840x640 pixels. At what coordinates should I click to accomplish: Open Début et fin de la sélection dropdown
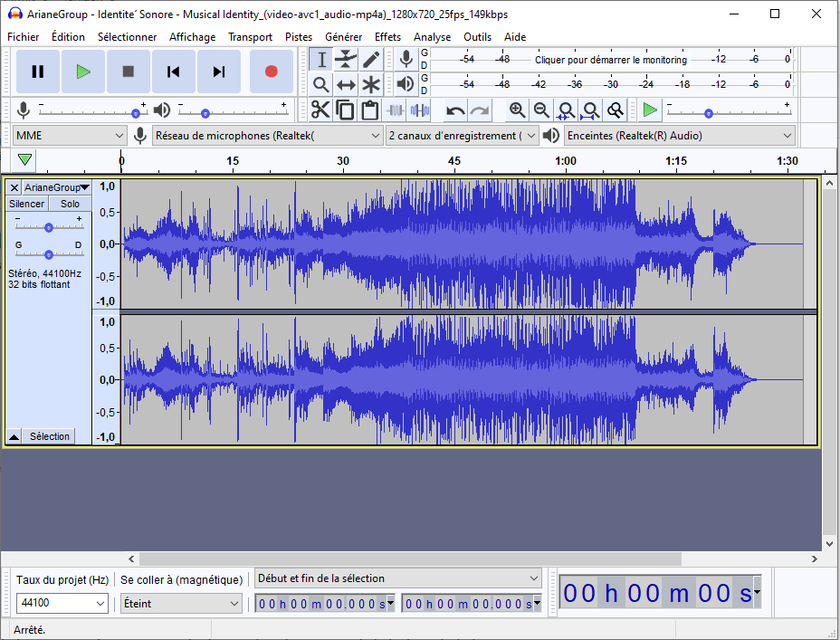pyautogui.click(x=398, y=578)
